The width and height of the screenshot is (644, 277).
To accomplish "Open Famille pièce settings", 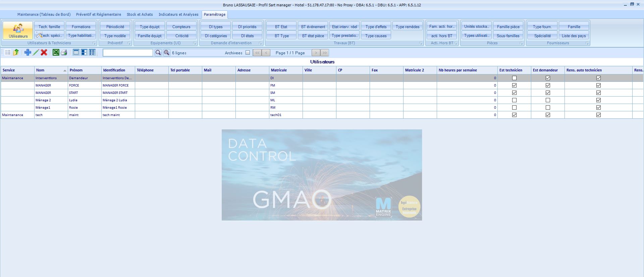I will click(508, 26).
